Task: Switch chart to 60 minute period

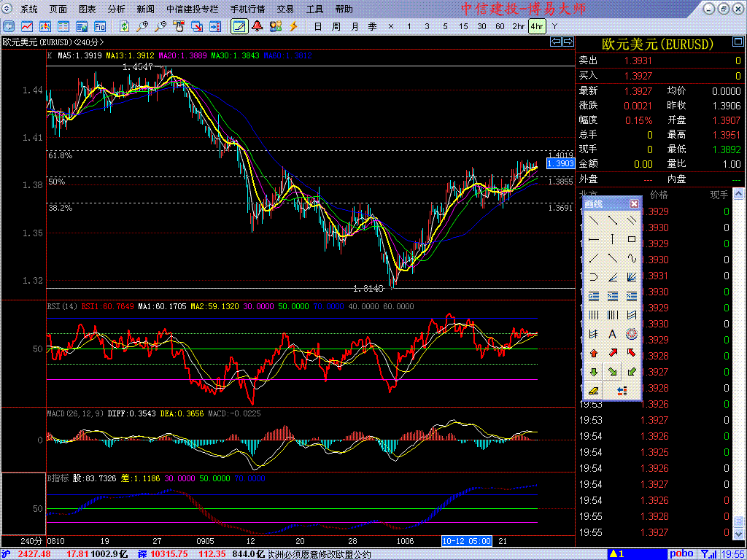Action: 500,26
